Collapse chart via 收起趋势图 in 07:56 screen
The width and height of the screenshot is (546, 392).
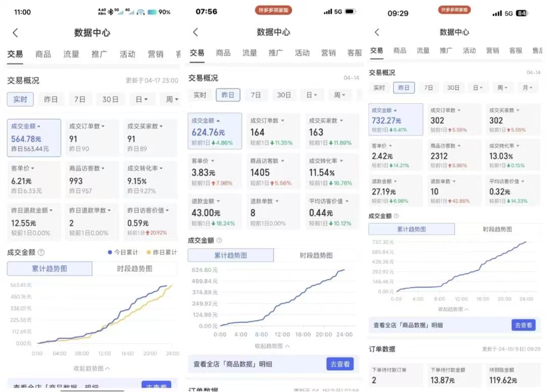[272, 346]
